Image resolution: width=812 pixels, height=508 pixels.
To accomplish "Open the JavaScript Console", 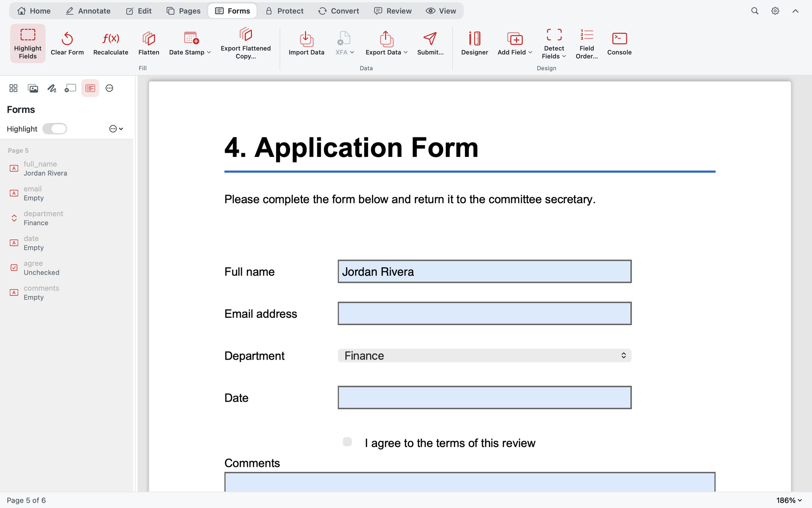I will [619, 43].
